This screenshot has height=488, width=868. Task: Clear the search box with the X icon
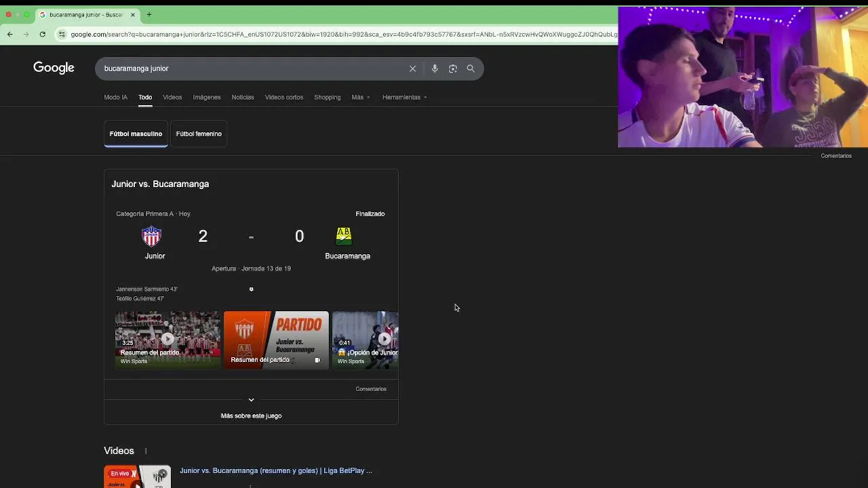click(x=412, y=68)
